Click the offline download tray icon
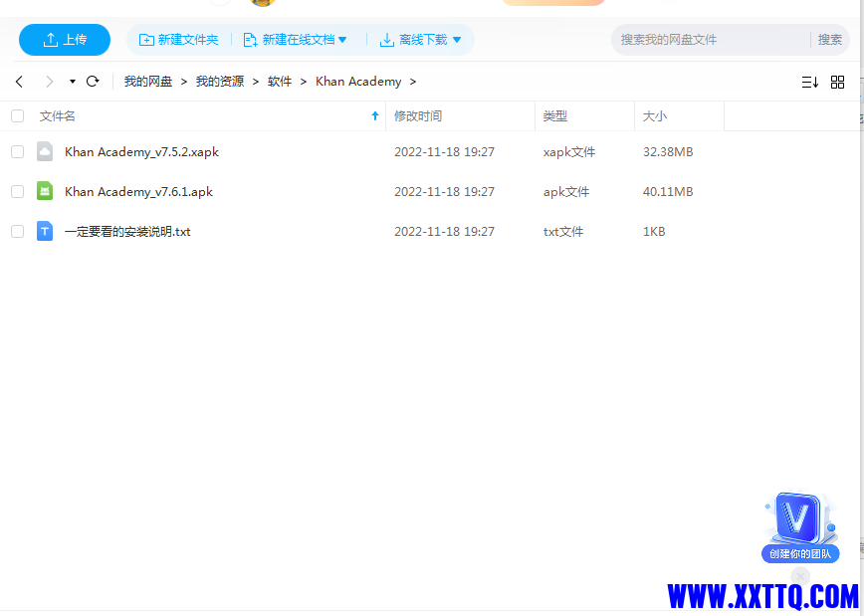 (x=387, y=40)
